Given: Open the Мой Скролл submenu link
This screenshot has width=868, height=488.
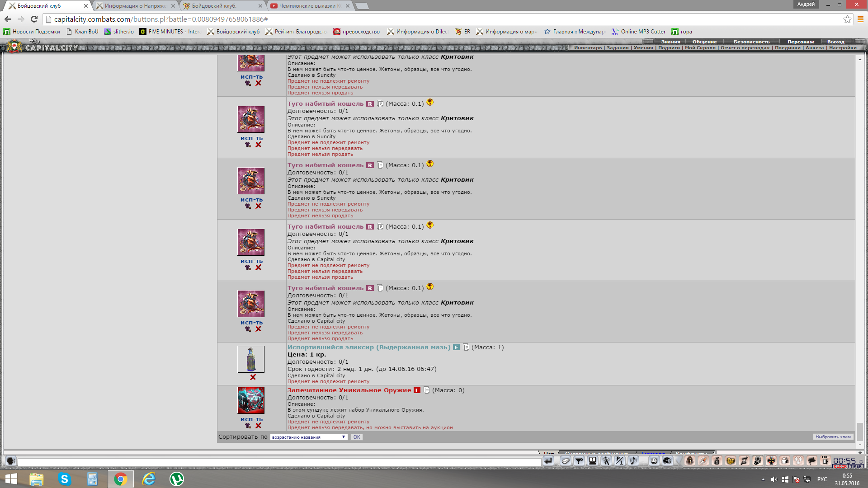Looking at the screenshot, I should point(700,48).
